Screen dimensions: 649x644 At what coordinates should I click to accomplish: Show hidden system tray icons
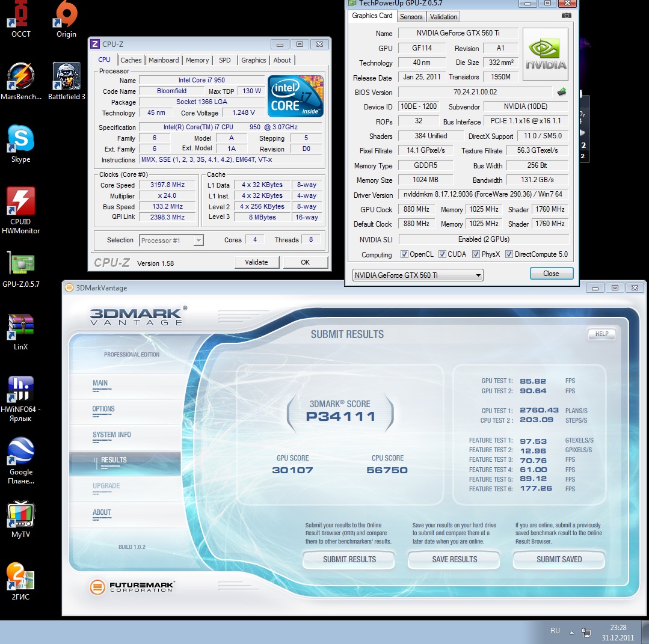click(571, 632)
